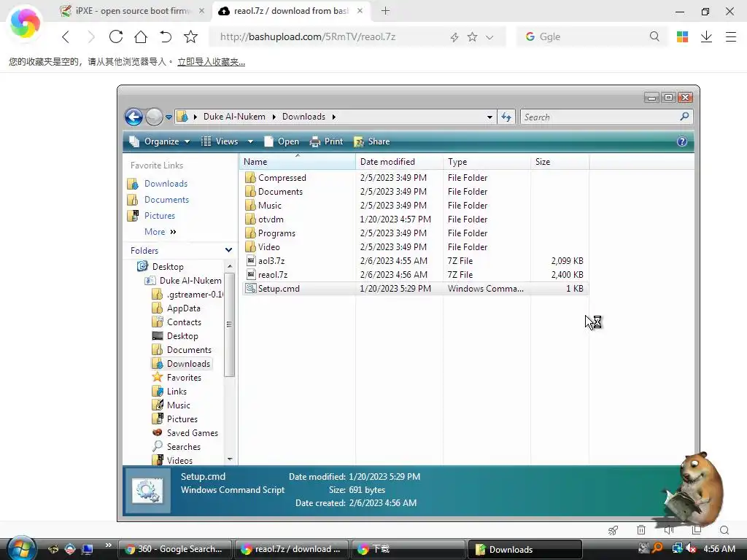Click the blue help question mark icon
747x560 pixels.
tap(682, 141)
